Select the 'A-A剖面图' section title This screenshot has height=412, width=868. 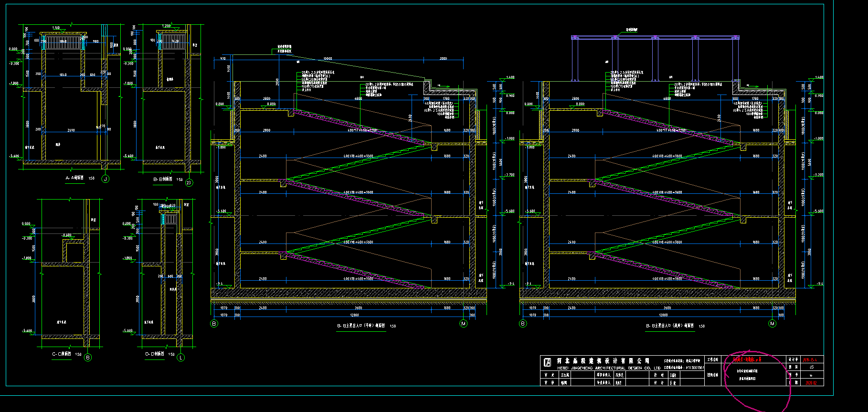pyautogui.click(x=74, y=178)
